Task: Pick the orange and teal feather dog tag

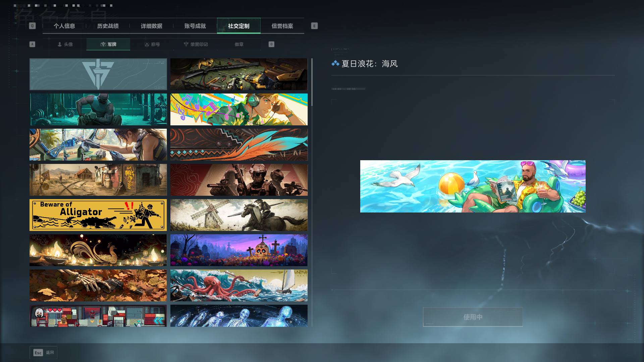Action: coord(239,145)
